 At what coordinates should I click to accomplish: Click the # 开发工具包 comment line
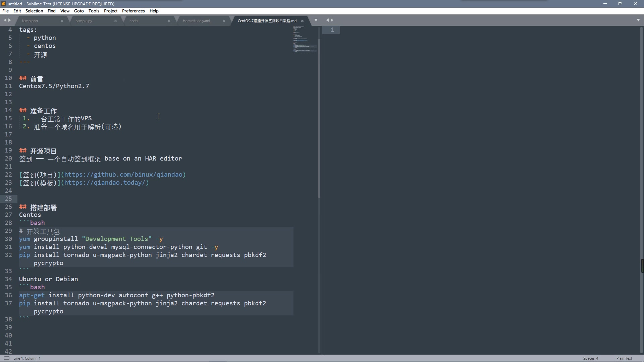[39, 231]
